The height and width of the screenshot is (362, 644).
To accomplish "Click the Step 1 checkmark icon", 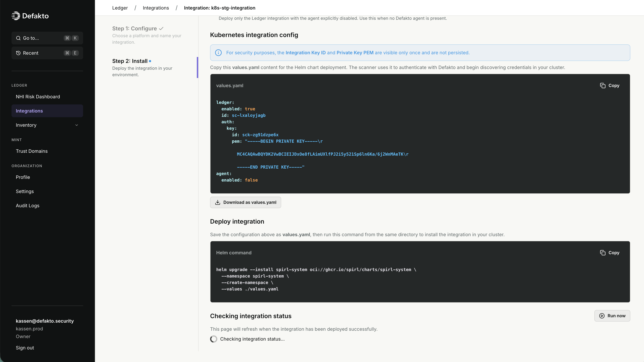I will [161, 28].
